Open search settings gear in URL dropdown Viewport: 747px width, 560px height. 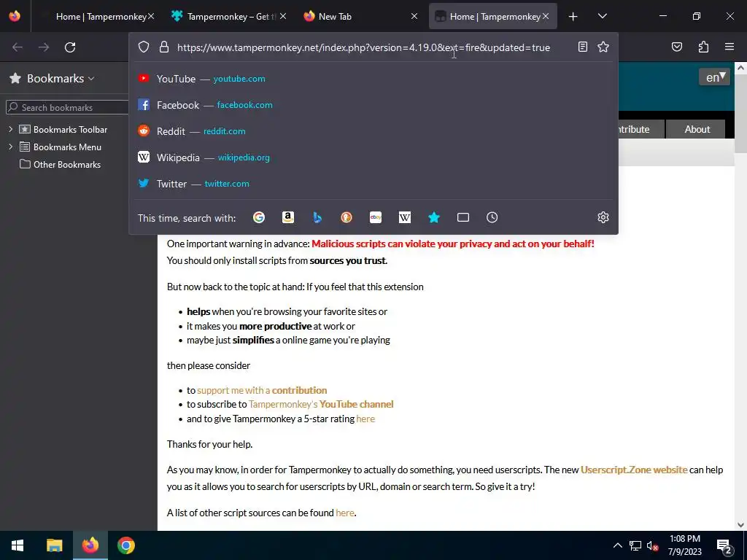pos(603,217)
